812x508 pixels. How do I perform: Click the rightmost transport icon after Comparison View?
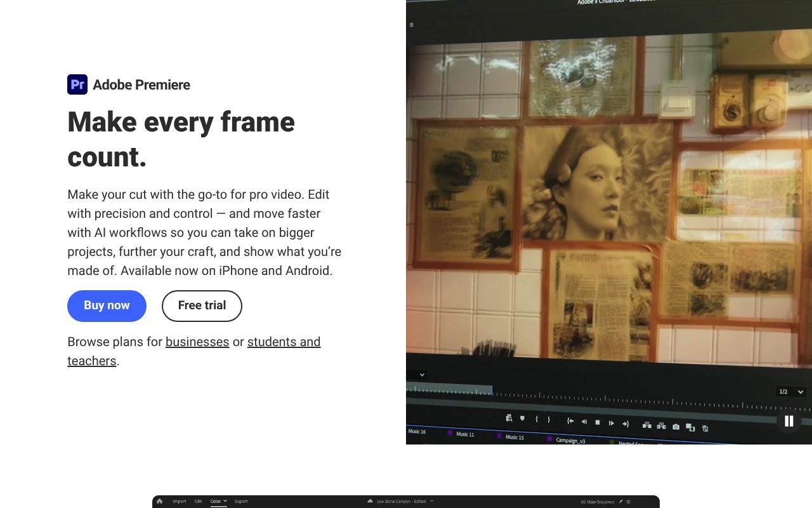(705, 429)
